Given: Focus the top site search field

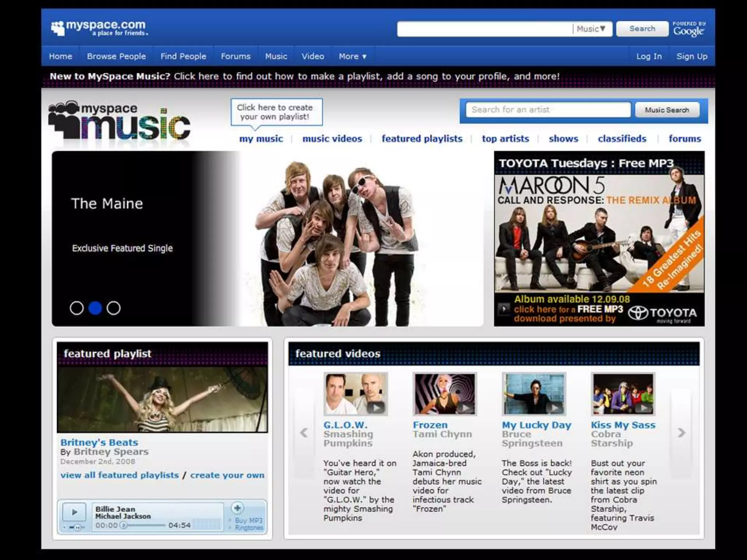Looking at the screenshot, I should pos(484,29).
